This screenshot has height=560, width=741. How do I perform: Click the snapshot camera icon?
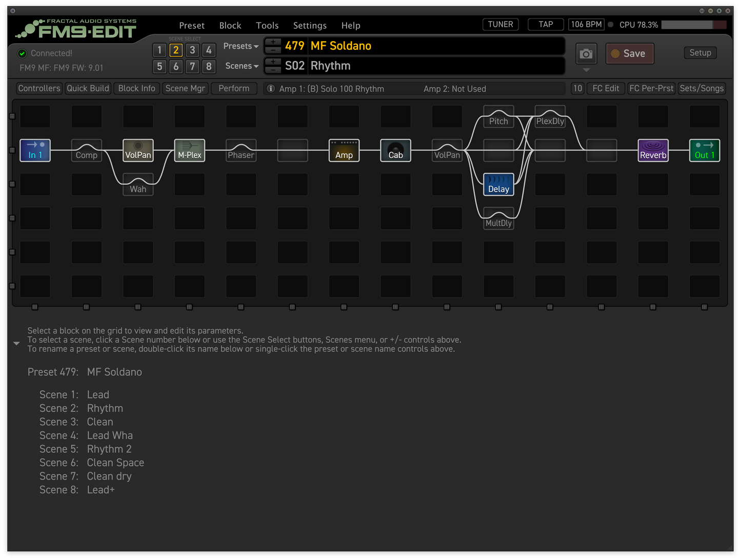586,53
